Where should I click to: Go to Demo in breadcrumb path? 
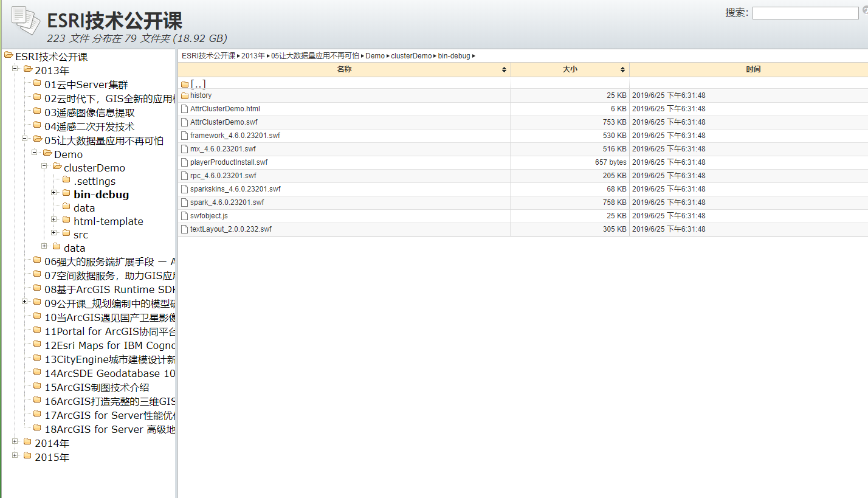click(x=375, y=56)
